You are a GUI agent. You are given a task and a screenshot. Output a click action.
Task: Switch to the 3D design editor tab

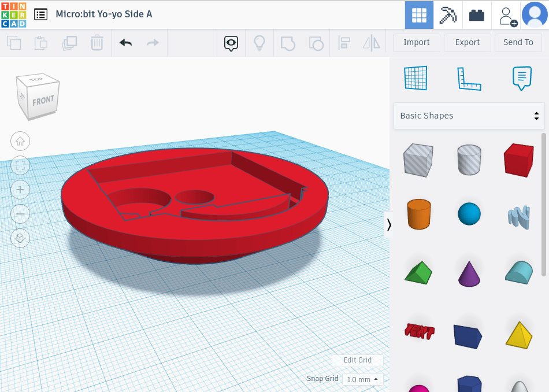[x=419, y=14]
